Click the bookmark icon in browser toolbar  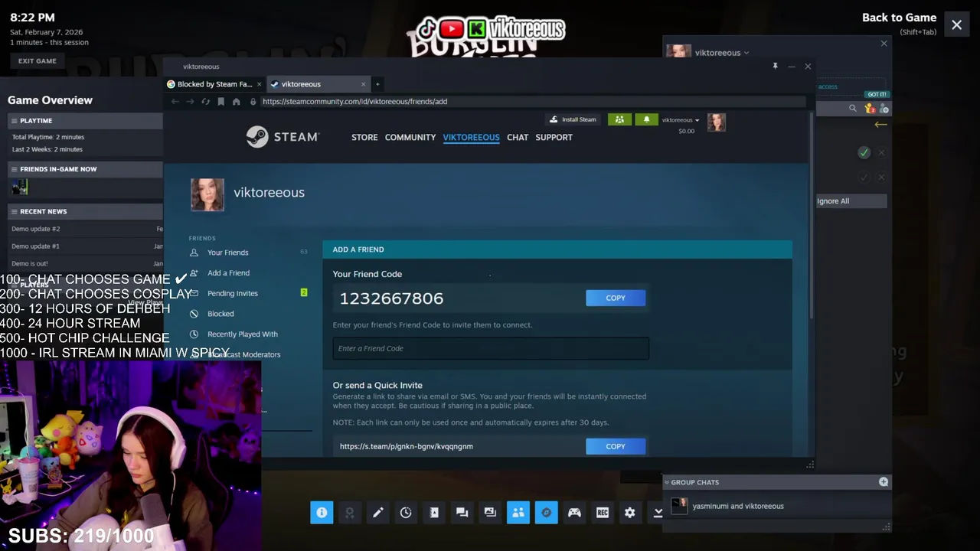pyautogui.click(x=220, y=101)
